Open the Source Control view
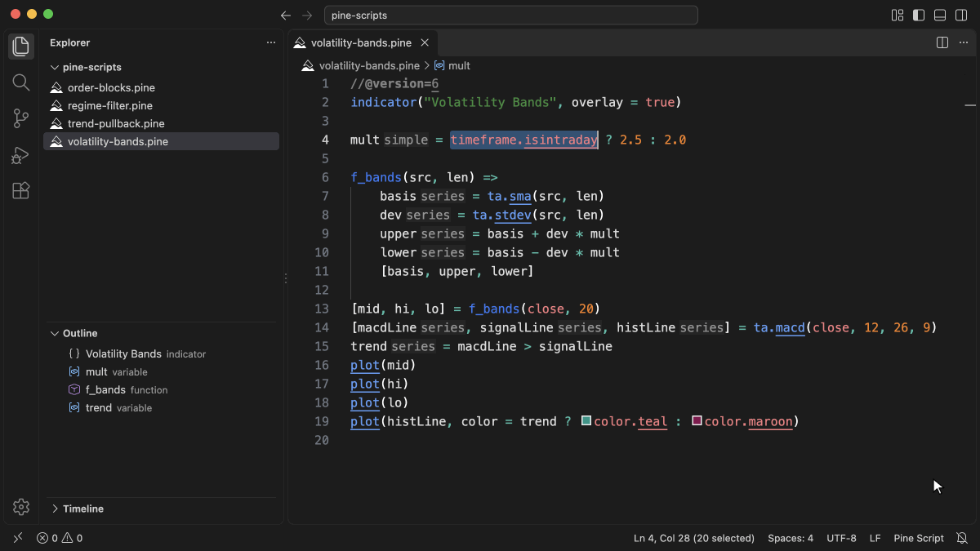This screenshot has height=551, width=980. click(x=21, y=118)
